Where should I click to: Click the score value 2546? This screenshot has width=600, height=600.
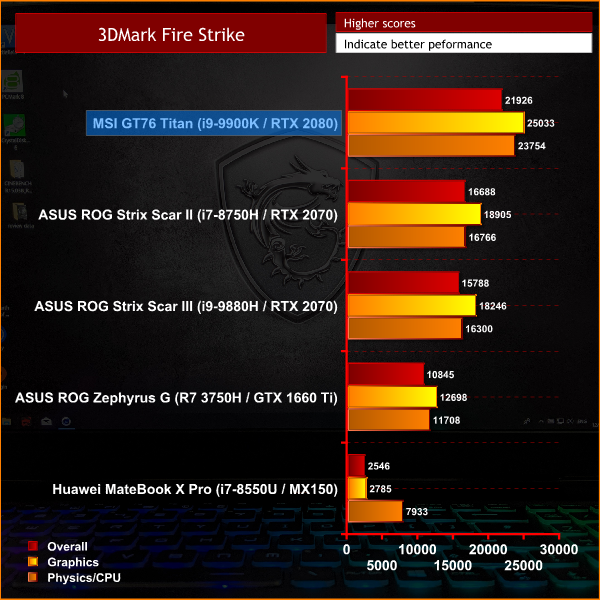[379, 466]
